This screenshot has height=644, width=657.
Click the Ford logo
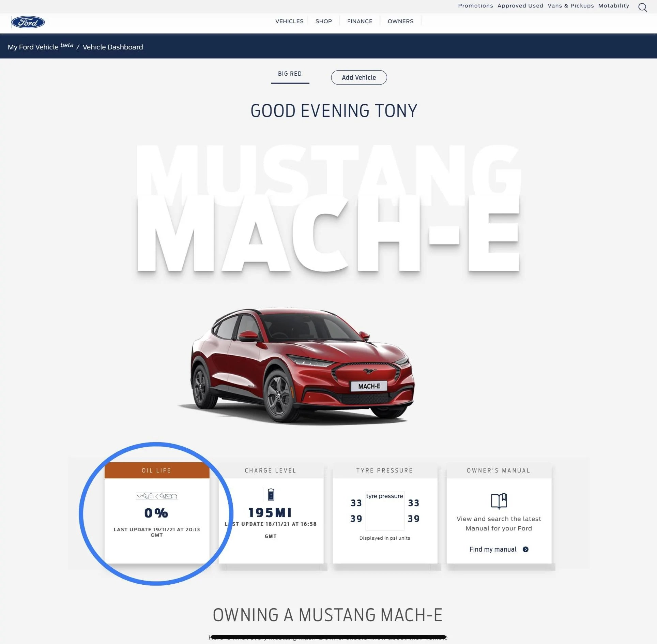(x=28, y=22)
